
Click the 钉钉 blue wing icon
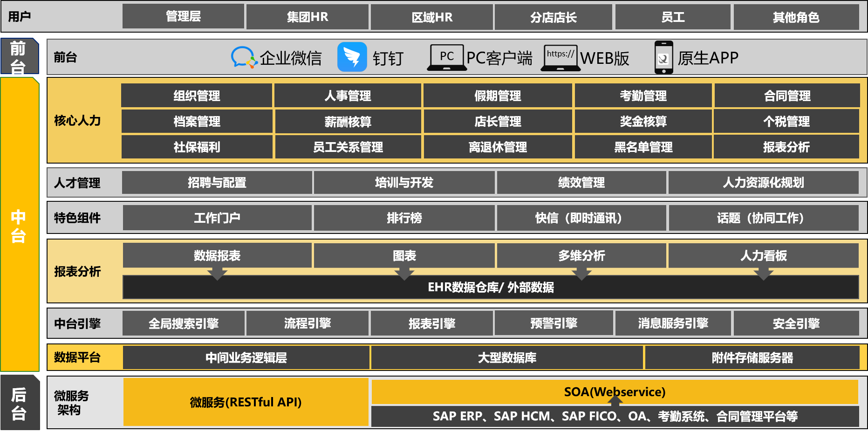coord(352,57)
